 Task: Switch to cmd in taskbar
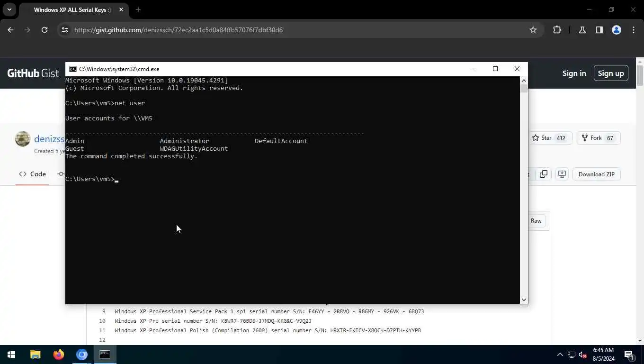point(105,355)
